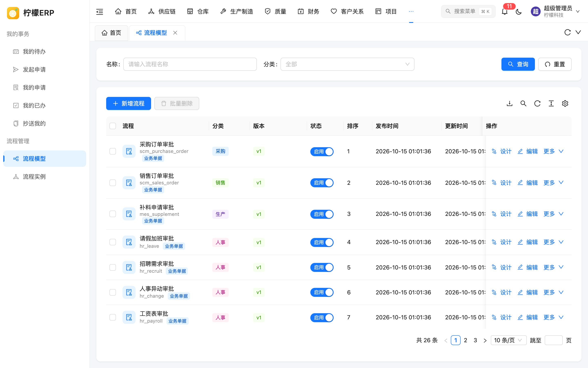The width and height of the screenshot is (588, 368).
Task: Open the 生产制造 top menu
Action: click(x=236, y=11)
